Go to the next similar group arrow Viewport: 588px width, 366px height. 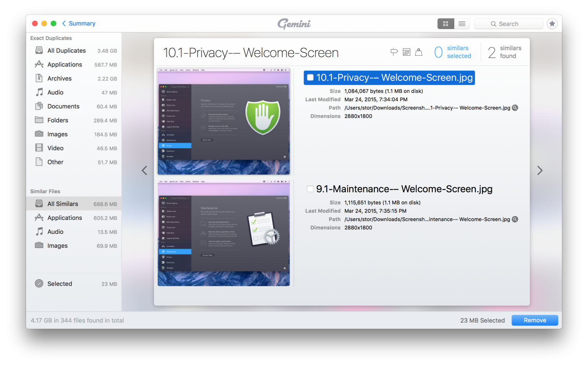coord(539,170)
